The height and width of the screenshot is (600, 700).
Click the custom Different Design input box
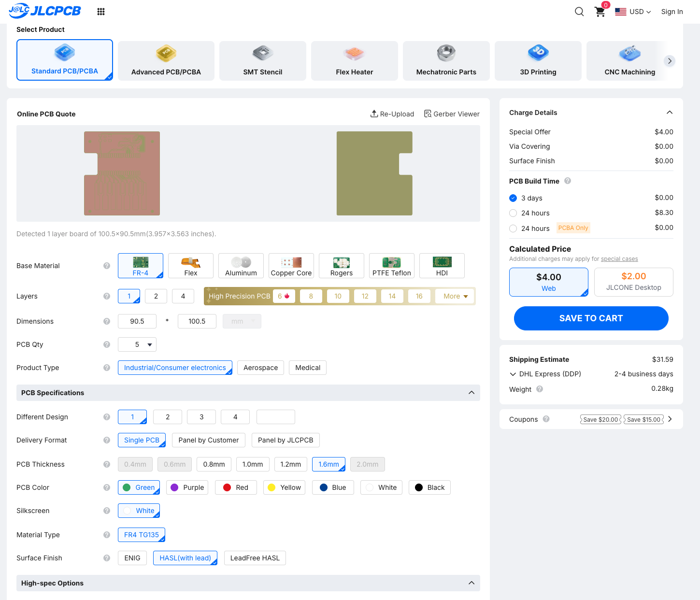[x=276, y=417]
